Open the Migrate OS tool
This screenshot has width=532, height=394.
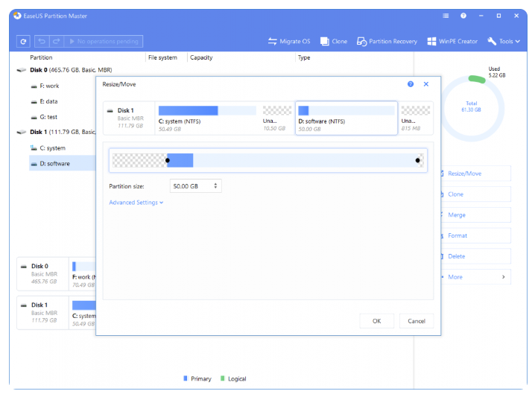289,42
